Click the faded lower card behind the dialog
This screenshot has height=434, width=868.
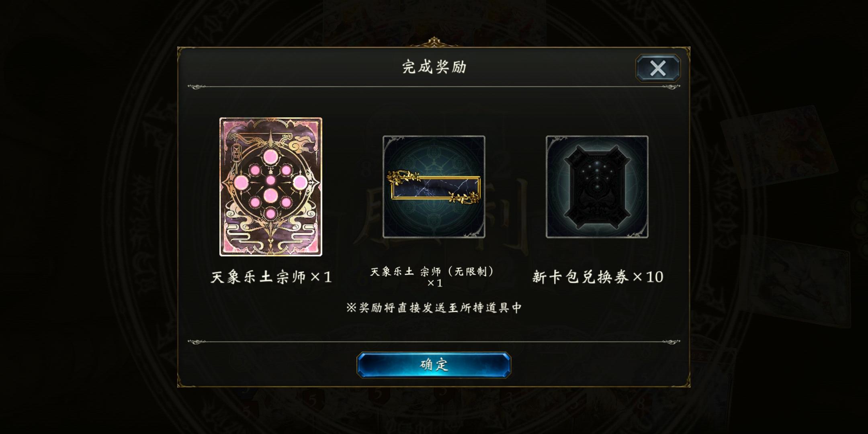pos(796,282)
